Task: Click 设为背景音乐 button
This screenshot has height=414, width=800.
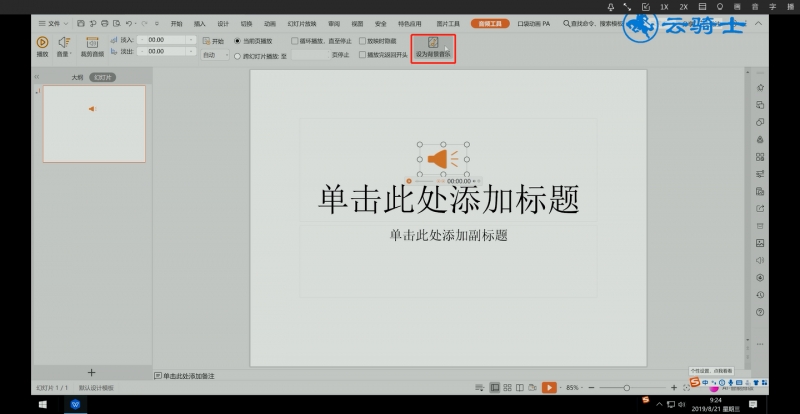Action: 433,48
